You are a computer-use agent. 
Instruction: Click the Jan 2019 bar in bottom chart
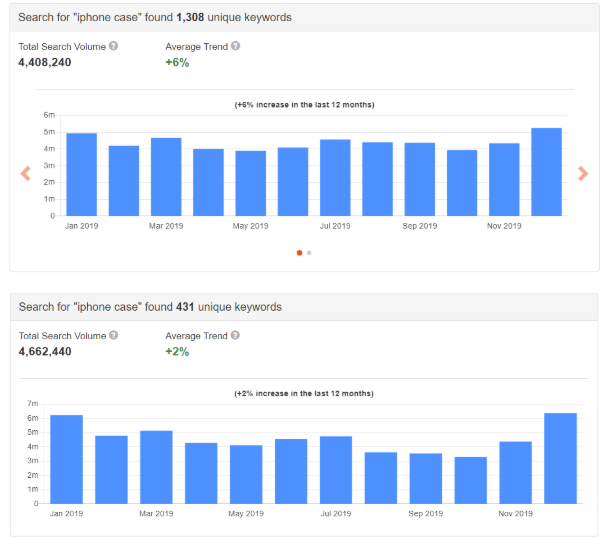tap(66, 459)
